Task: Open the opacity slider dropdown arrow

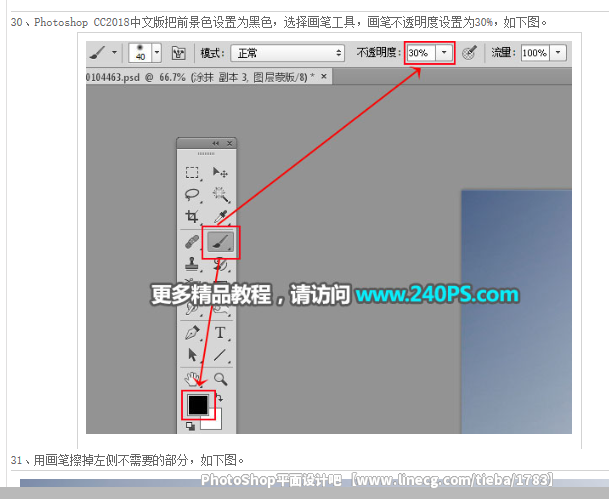Action: [444, 53]
